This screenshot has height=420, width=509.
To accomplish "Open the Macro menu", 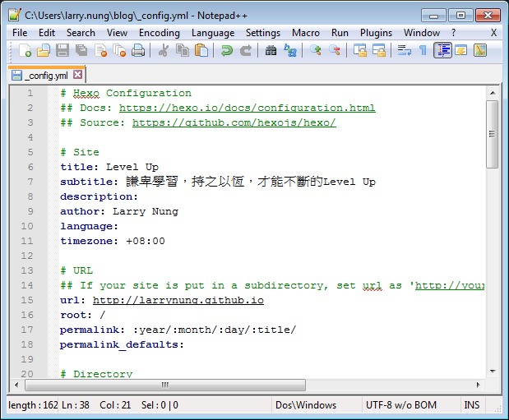I will tap(305, 33).
